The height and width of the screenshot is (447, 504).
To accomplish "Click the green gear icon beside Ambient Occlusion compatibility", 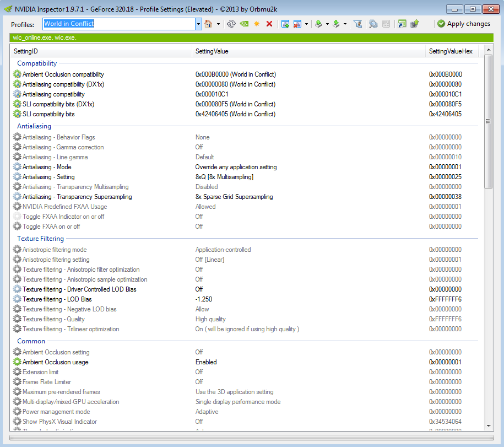I will tap(17, 74).
